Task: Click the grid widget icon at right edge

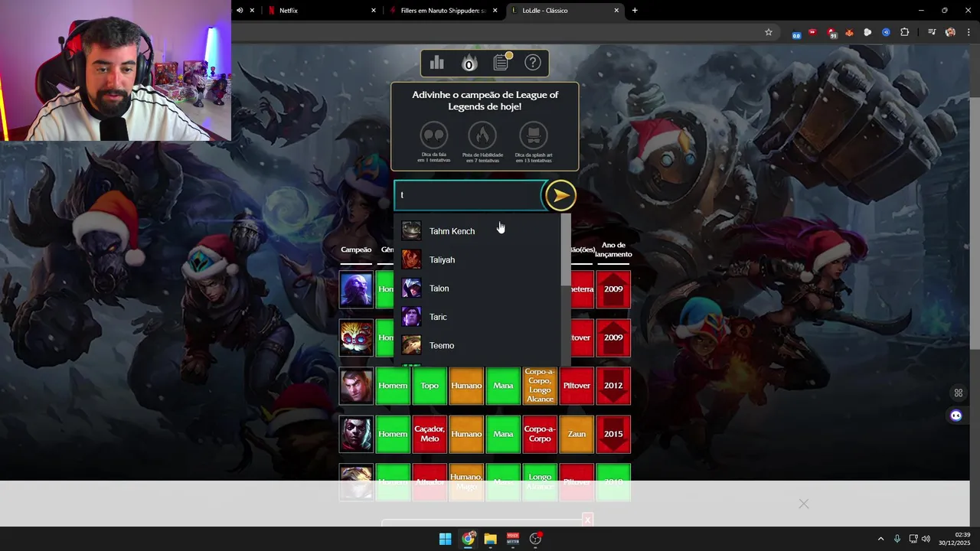Action: tap(958, 393)
